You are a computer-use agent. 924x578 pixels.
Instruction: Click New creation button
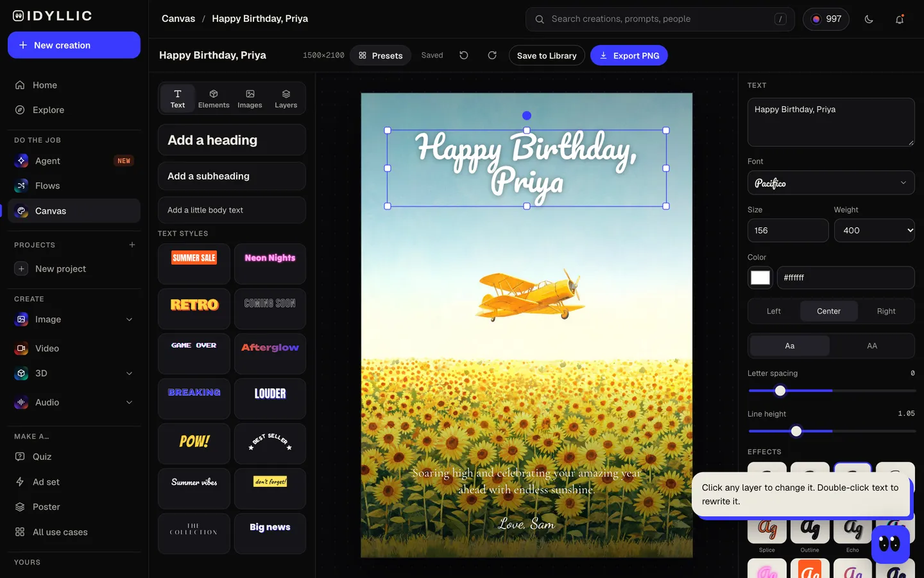pyautogui.click(x=74, y=45)
